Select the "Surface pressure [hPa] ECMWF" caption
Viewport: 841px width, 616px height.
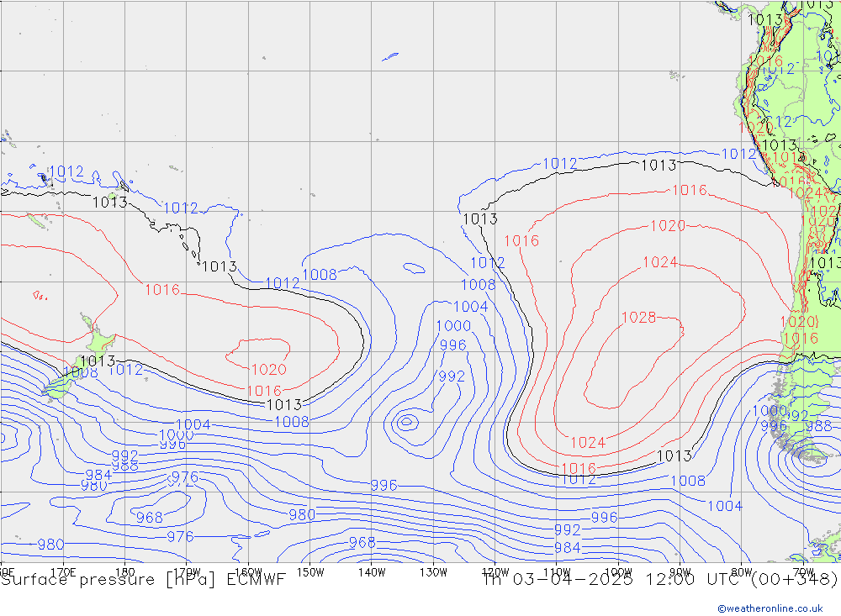(143, 580)
